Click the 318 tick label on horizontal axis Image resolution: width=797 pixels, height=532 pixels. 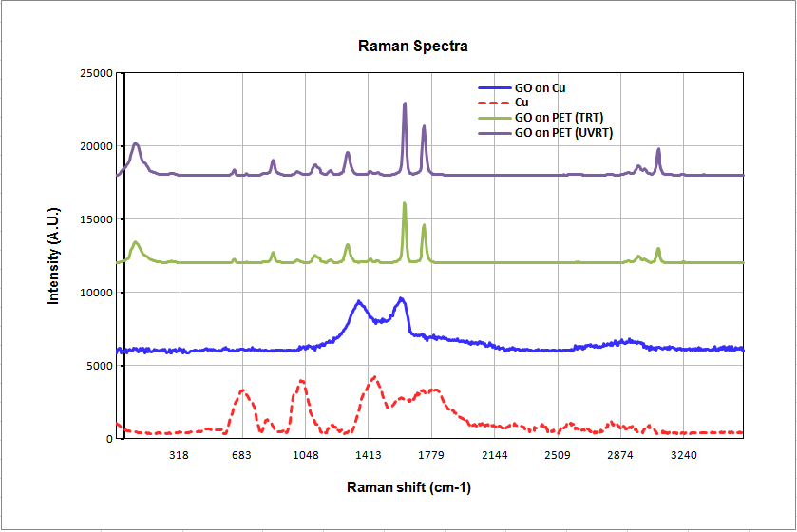(x=179, y=456)
